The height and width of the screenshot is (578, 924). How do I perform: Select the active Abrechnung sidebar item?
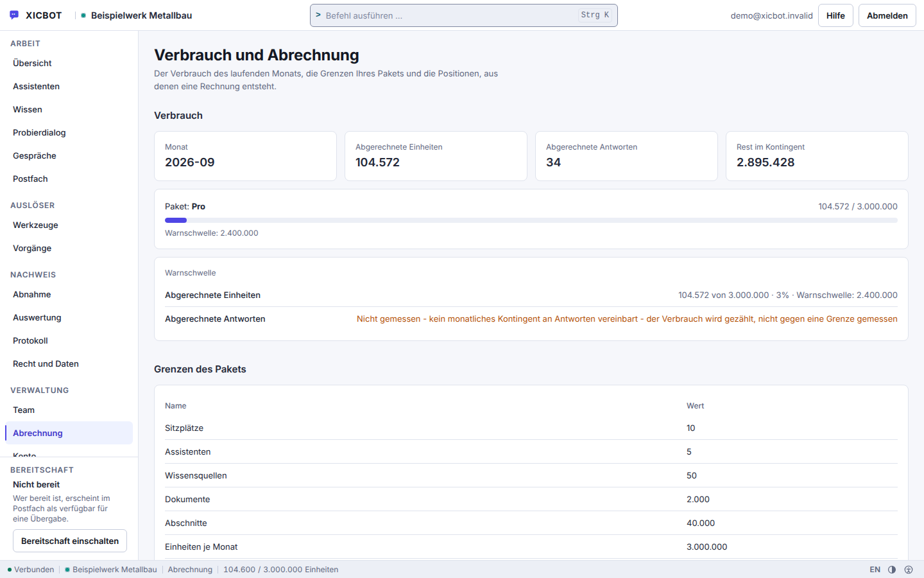tap(69, 433)
